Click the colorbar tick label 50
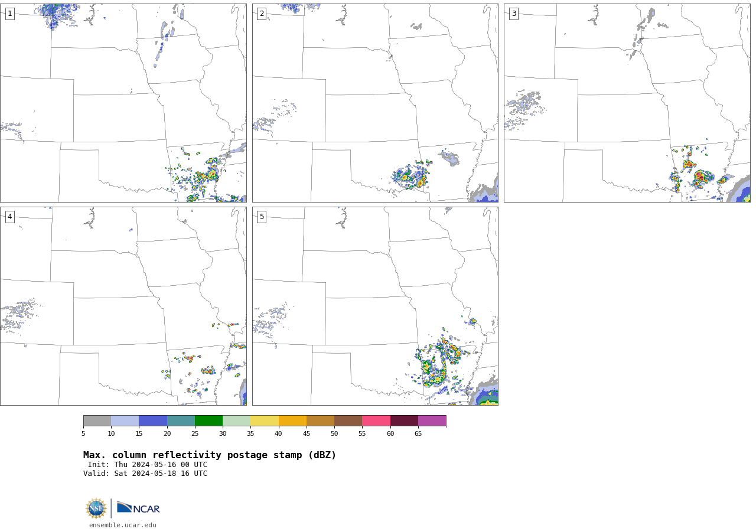This screenshot has height=532, width=756. (334, 434)
